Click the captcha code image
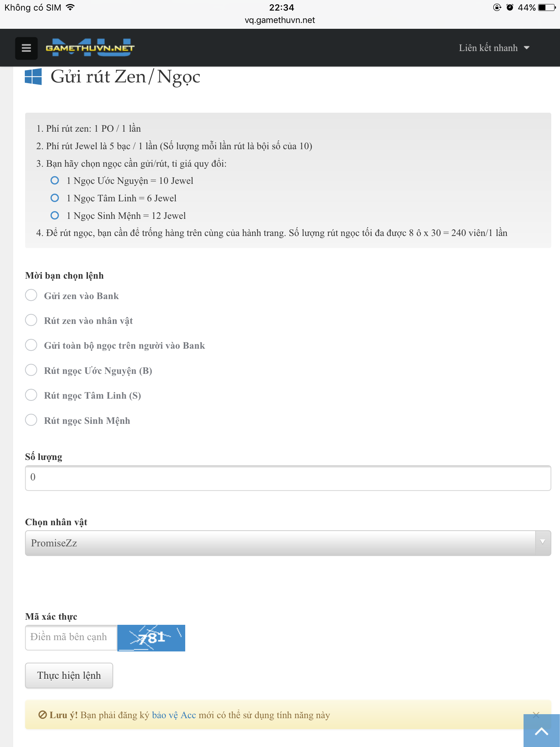The width and height of the screenshot is (560, 747). (151, 638)
